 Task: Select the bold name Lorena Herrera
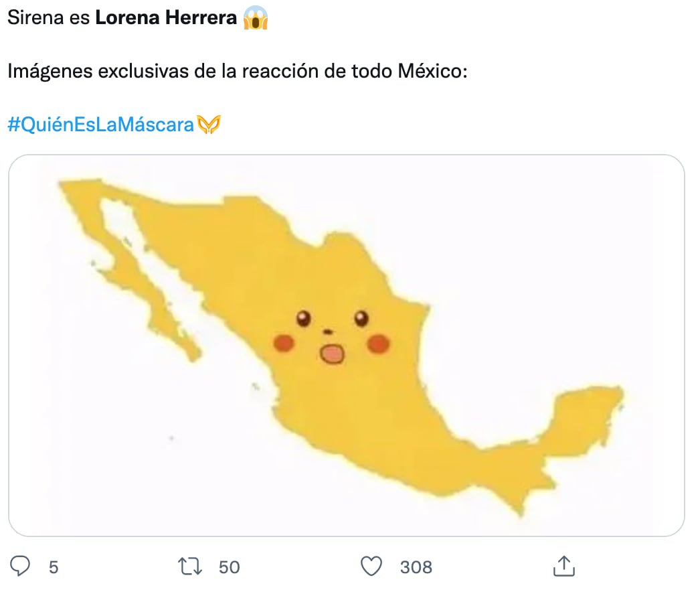tap(166, 18)
